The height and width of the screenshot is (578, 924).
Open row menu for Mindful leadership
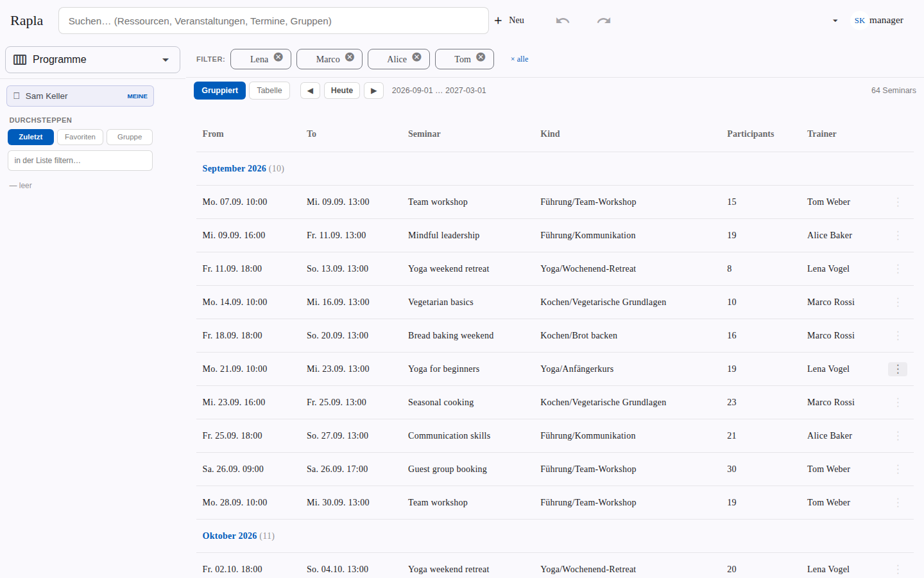[x=898, y=235]
